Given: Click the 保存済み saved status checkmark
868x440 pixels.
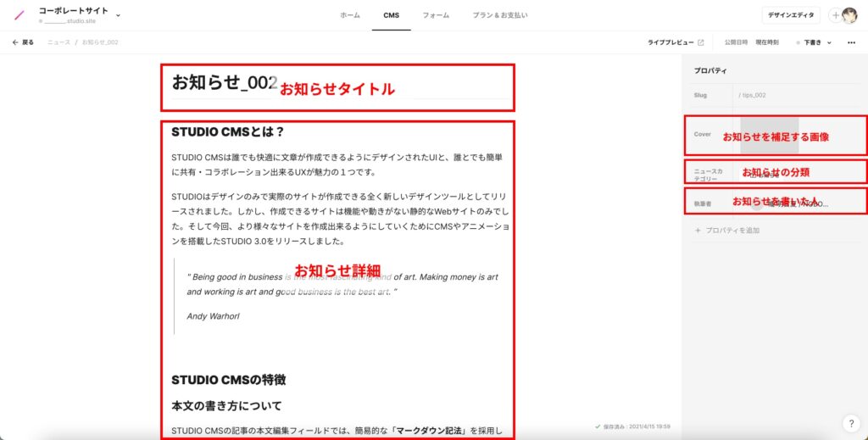Looking at the screenshot, I should [x=598, y=426].
